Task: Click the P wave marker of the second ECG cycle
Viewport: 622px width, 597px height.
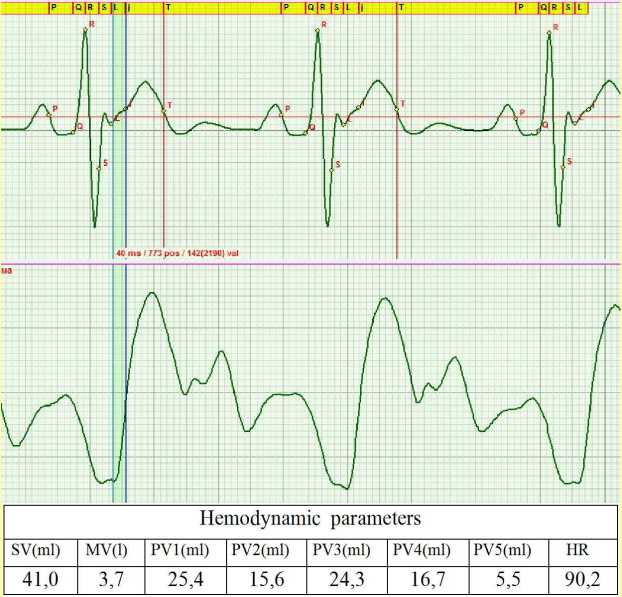Action: click(x=281, y=114)
